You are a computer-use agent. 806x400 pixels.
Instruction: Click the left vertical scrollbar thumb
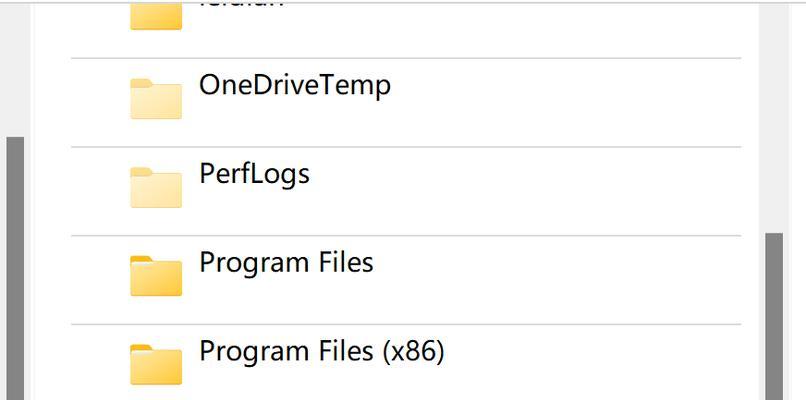[x=15, y=268]
